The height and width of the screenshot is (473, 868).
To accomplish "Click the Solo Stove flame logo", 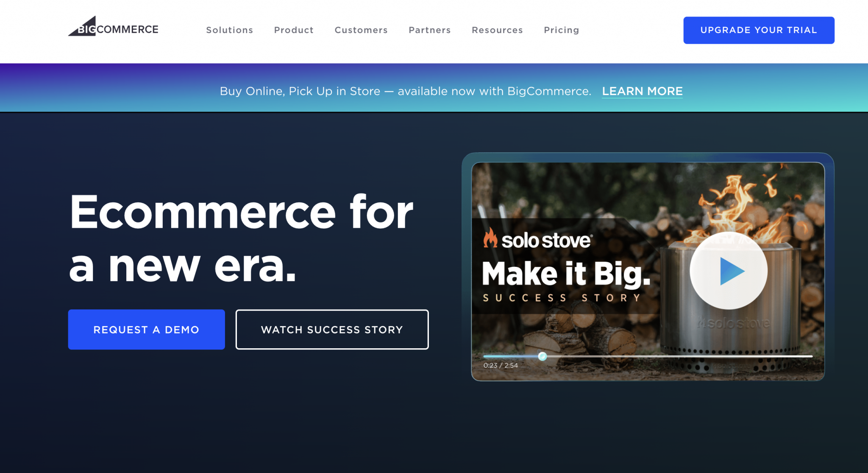I will (490, 238).
